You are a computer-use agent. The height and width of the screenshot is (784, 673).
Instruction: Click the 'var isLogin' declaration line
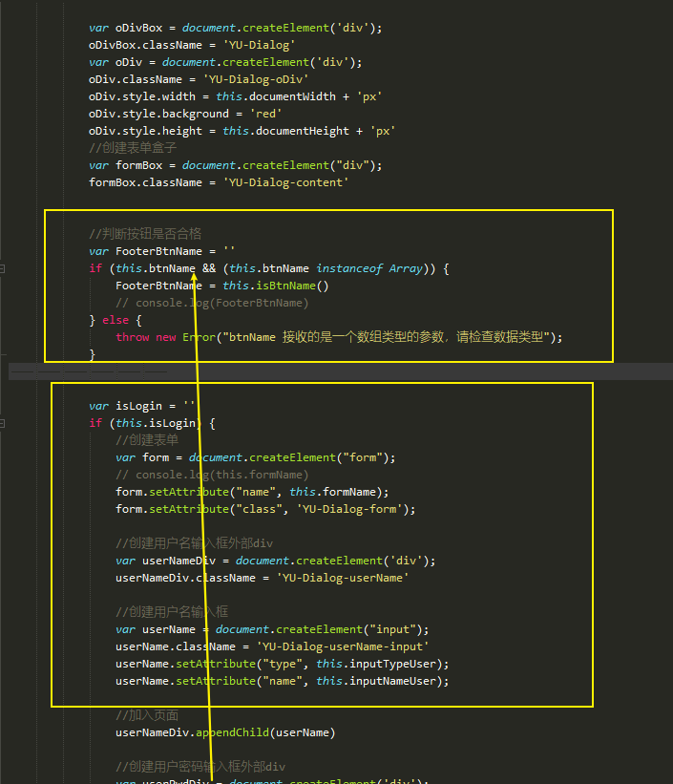click(142, 406)
